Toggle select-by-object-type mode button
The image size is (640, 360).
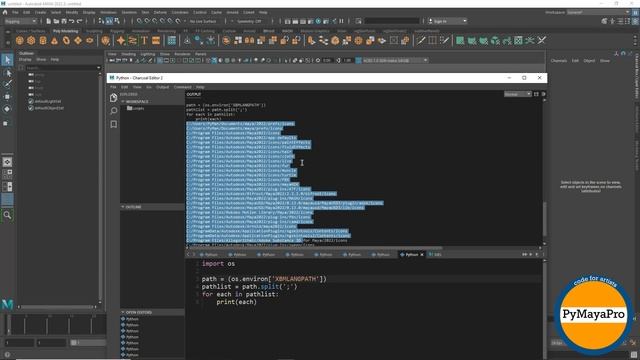pos(109,21)
